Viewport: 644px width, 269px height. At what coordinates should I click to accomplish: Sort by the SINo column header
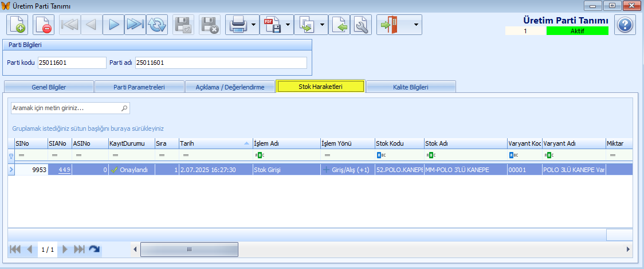pos(31,143)
